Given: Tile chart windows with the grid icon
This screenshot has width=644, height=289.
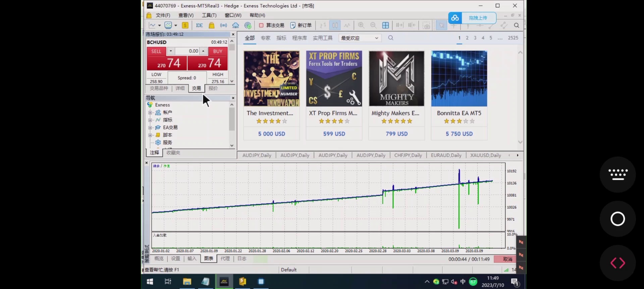Looking at the screenshot, I should [386, 25].
